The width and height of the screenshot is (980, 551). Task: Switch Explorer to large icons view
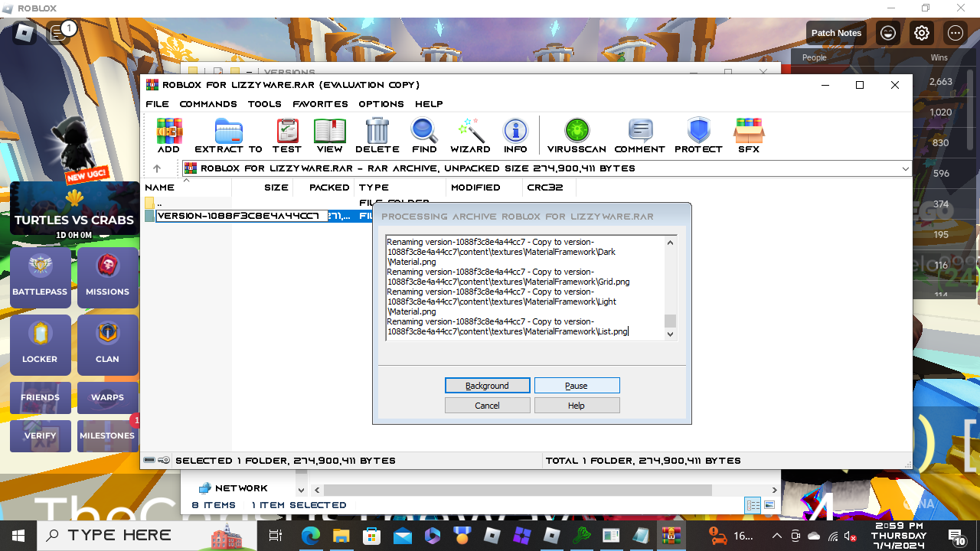(x=769, y=505)
